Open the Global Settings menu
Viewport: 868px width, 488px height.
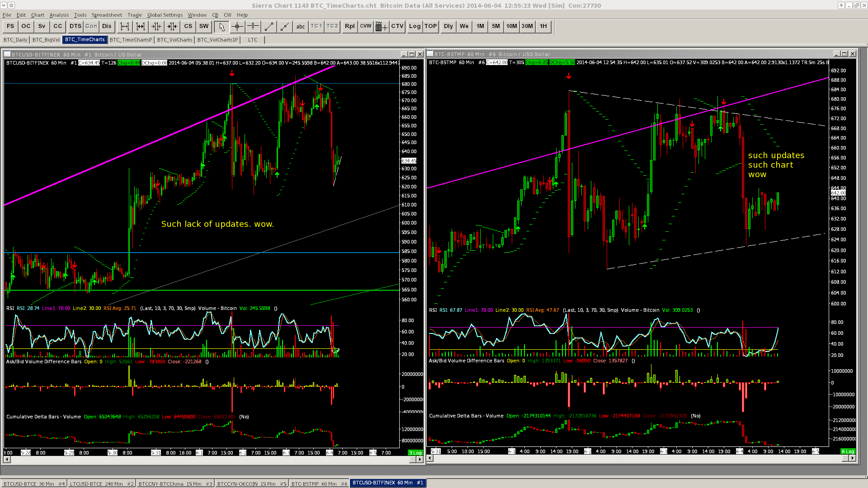click(x=165, y=15)
